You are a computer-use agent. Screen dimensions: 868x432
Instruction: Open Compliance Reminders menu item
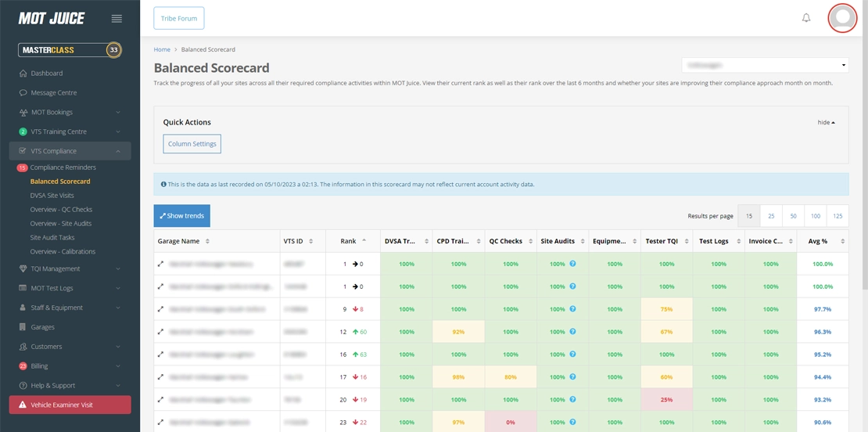(x=63, y=167)
